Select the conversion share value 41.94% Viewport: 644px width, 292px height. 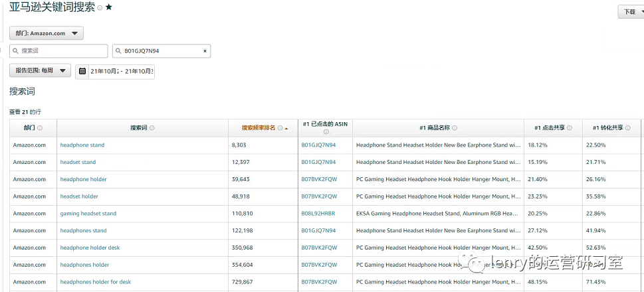[596, 230]
